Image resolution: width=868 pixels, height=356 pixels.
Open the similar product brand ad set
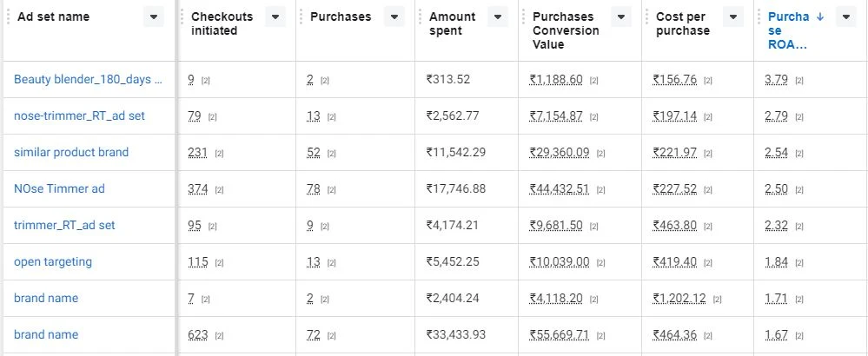pyautogui.click(x=71, y=152)
